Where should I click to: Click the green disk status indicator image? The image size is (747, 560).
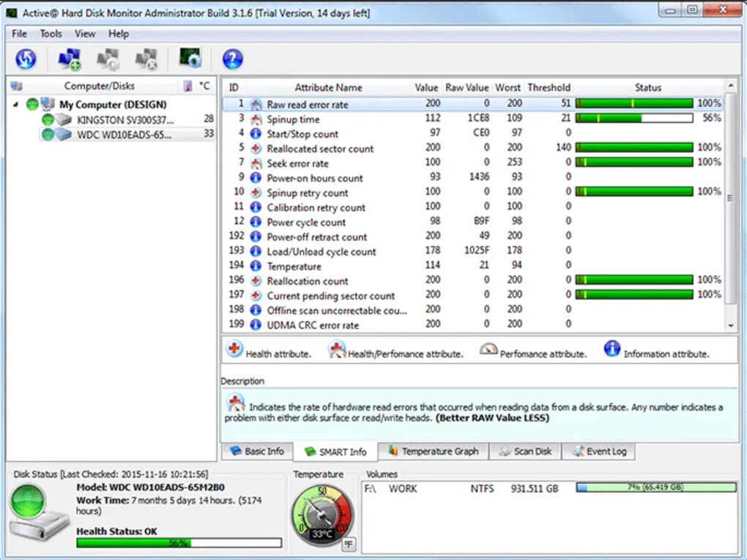pyautogui.click(x=38, y=513)
